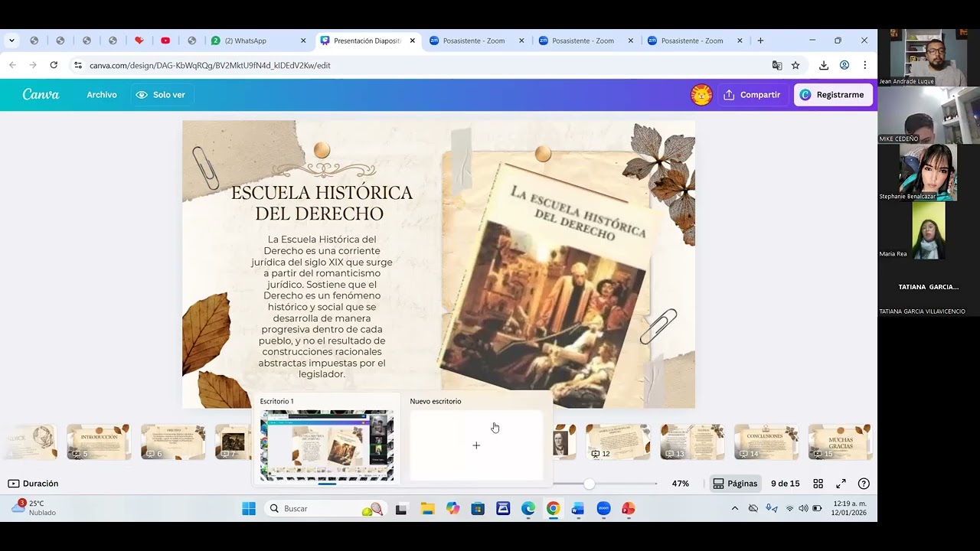The image size is (980, 551).
Task: Open the Chrome three-dot menu
Action: (x=865, y=65)
